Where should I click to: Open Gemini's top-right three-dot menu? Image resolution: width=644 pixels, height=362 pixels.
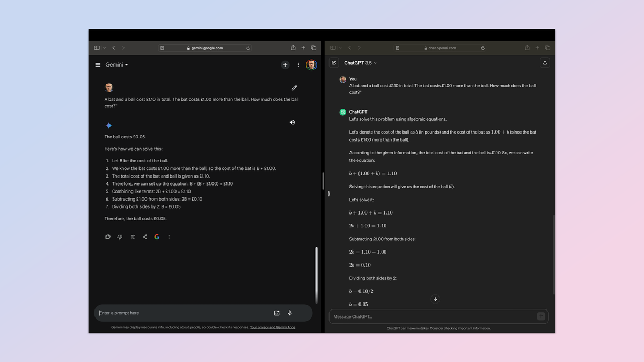click(x=298, y=64)
